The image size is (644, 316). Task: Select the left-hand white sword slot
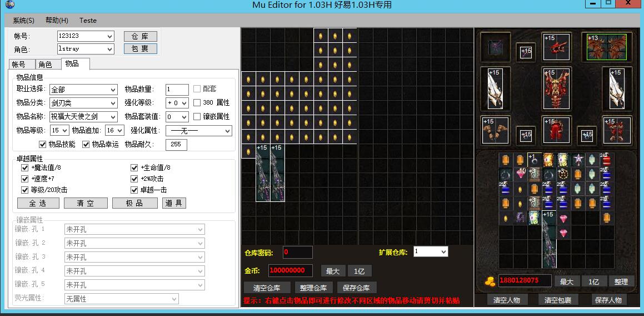point(495,89)
